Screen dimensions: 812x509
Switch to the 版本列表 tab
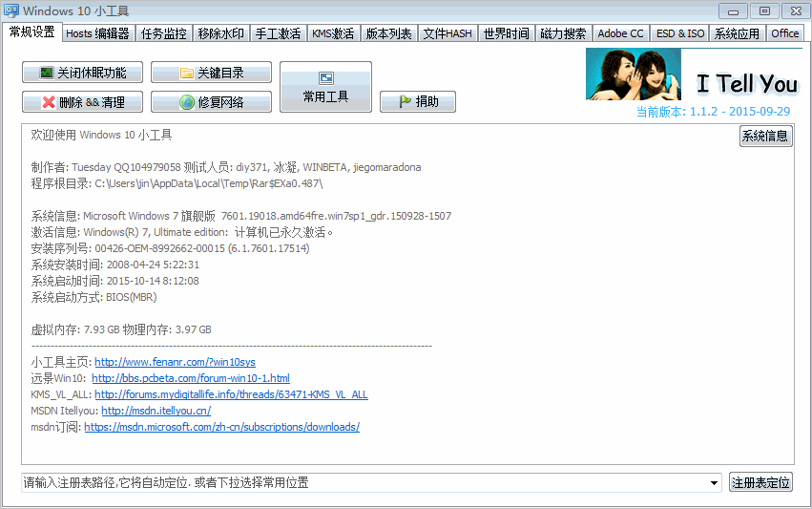[389, 33]
